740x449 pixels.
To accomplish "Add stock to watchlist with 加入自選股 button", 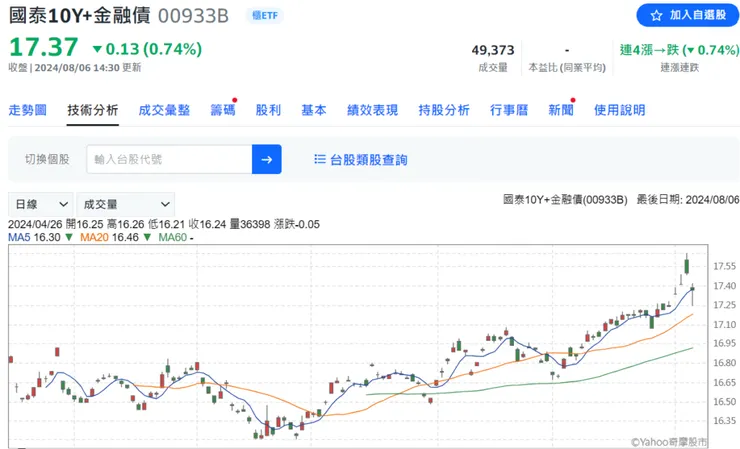I will click(x=687, y=15).
